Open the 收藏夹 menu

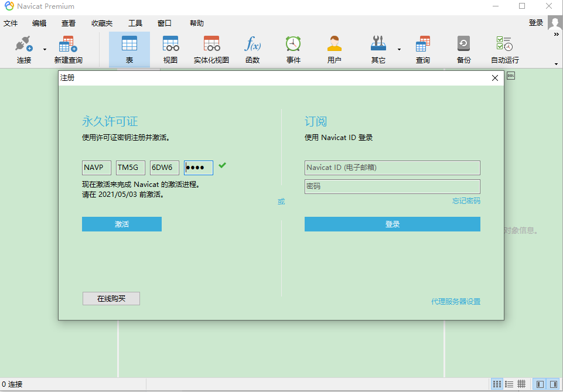102,23
